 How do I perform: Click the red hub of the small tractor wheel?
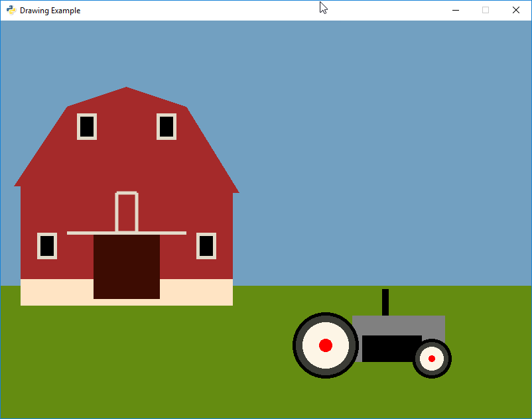[x=432, y=359]
